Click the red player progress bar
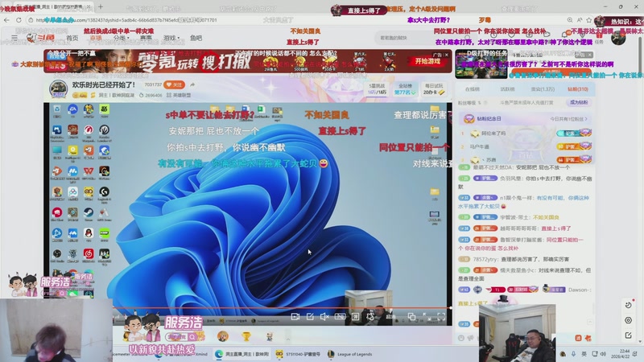The height and width of the screenshot is (362, 644). coord(283,307)
